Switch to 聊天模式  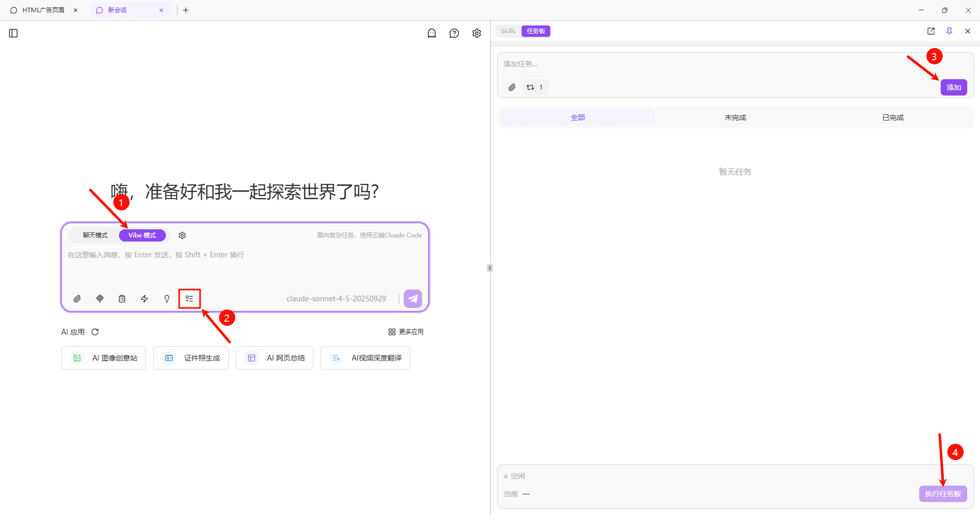pos(95,235)
